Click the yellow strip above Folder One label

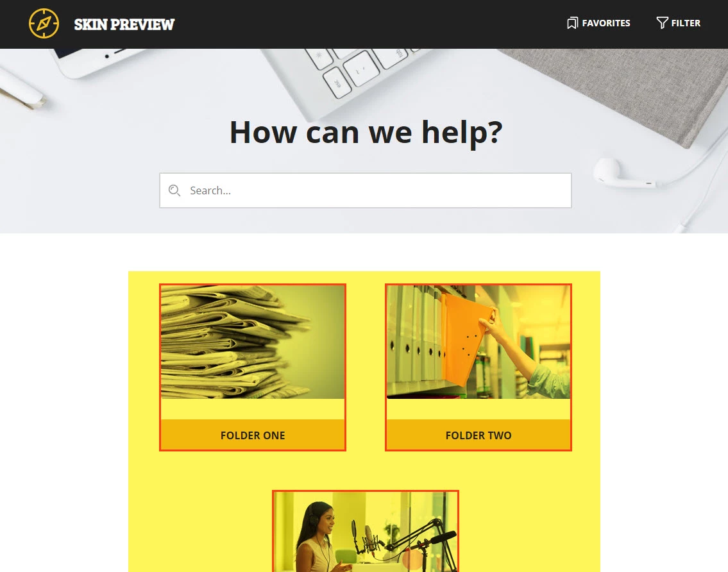click(253, 409)
